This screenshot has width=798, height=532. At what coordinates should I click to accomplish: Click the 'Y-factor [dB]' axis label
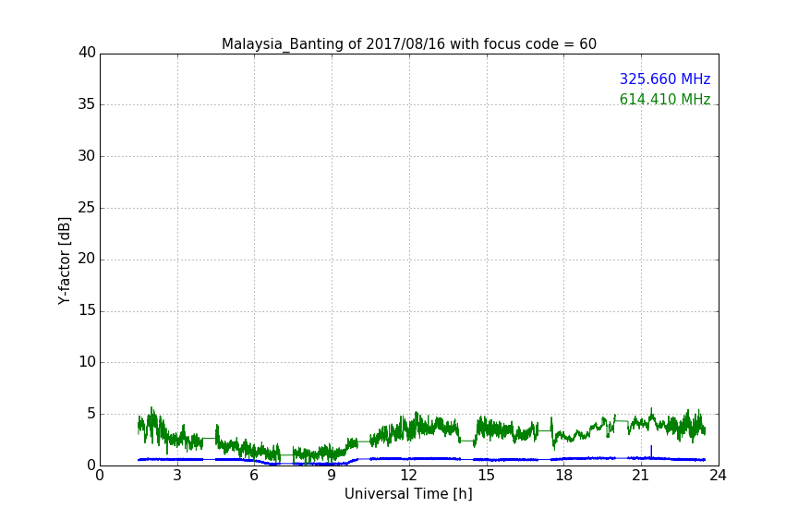click(x=64, y=260)
